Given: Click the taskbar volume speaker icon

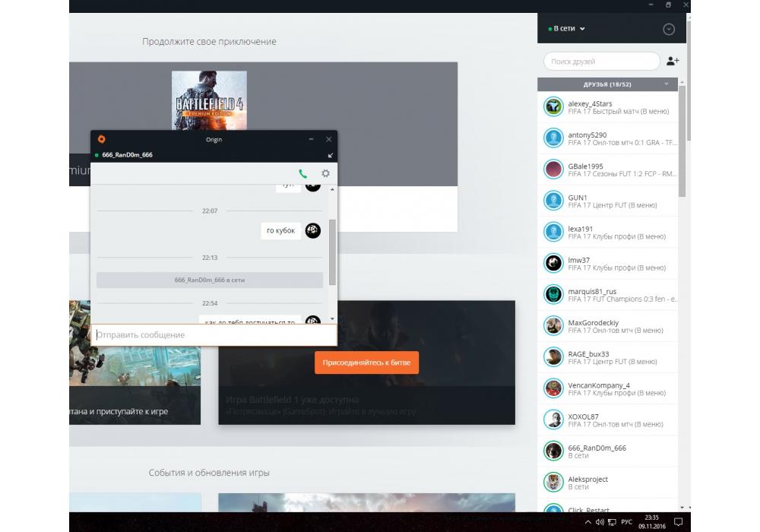Looking at the screenshot, I should 600,523.
